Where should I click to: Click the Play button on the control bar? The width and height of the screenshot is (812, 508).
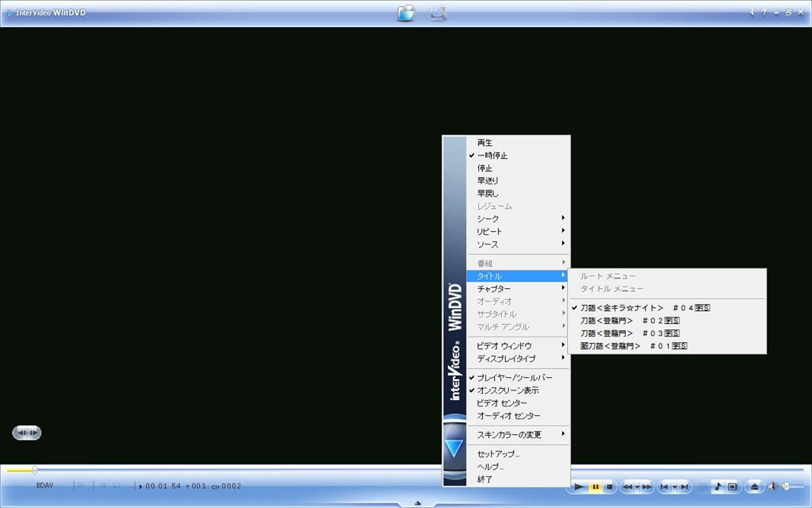580,487
